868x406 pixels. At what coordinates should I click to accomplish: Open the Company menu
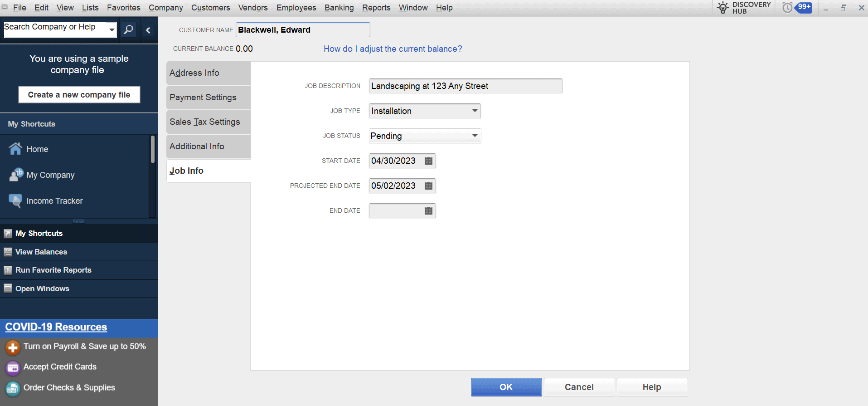[165, 8]
